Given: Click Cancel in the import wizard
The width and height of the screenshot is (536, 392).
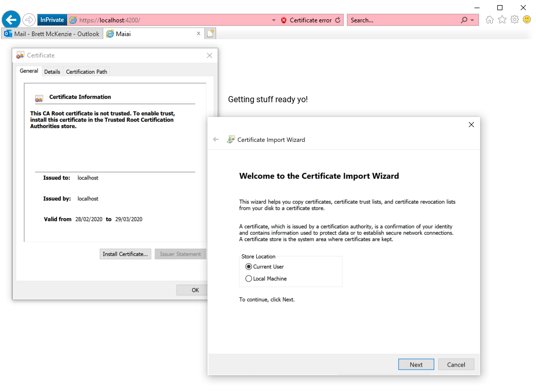Looking at the screenshot, I should pyautogui.click(x=456, y=365).
